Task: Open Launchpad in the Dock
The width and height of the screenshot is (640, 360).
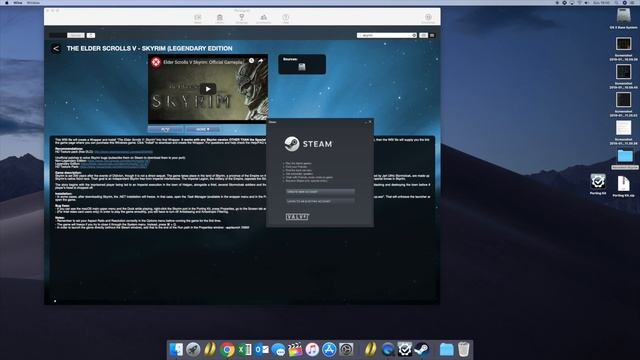Action: pos(193,349)
